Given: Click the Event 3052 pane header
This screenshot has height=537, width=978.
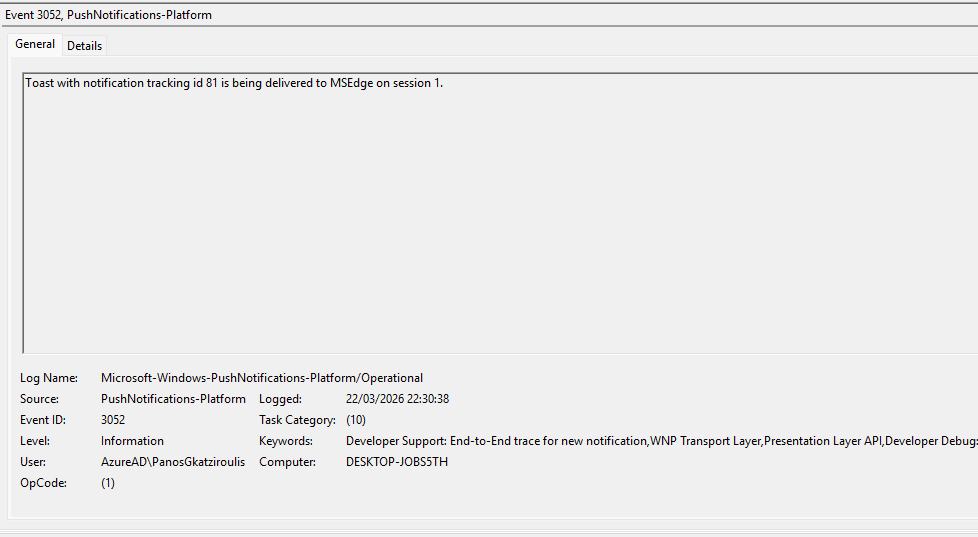Looking at the screenshot, I should 109,15.
